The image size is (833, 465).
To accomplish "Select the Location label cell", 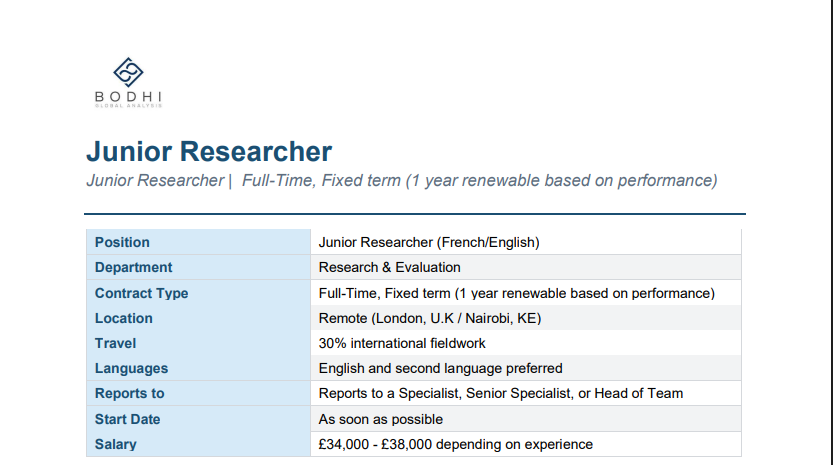I will coord(198,318).
